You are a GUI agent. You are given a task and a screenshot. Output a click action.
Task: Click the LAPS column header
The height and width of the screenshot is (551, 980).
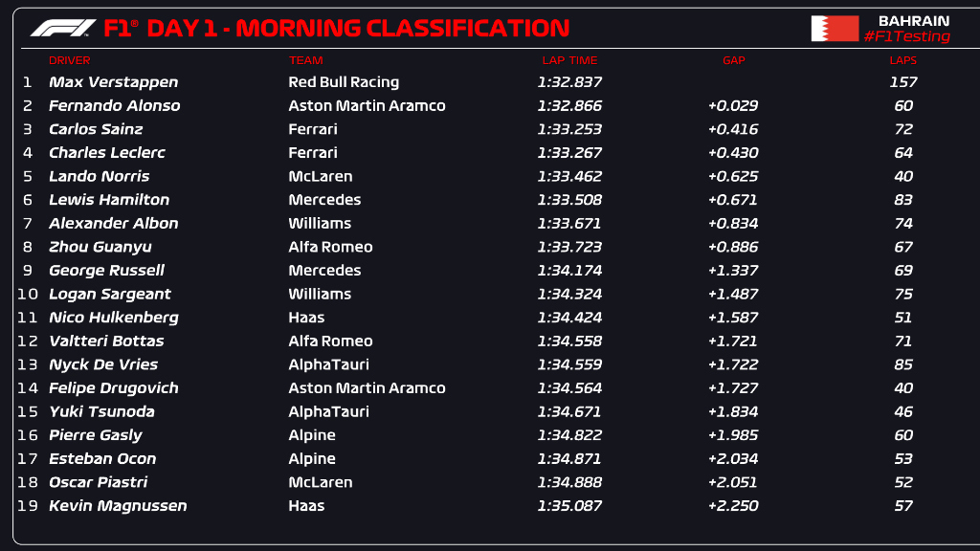[902, 61]
